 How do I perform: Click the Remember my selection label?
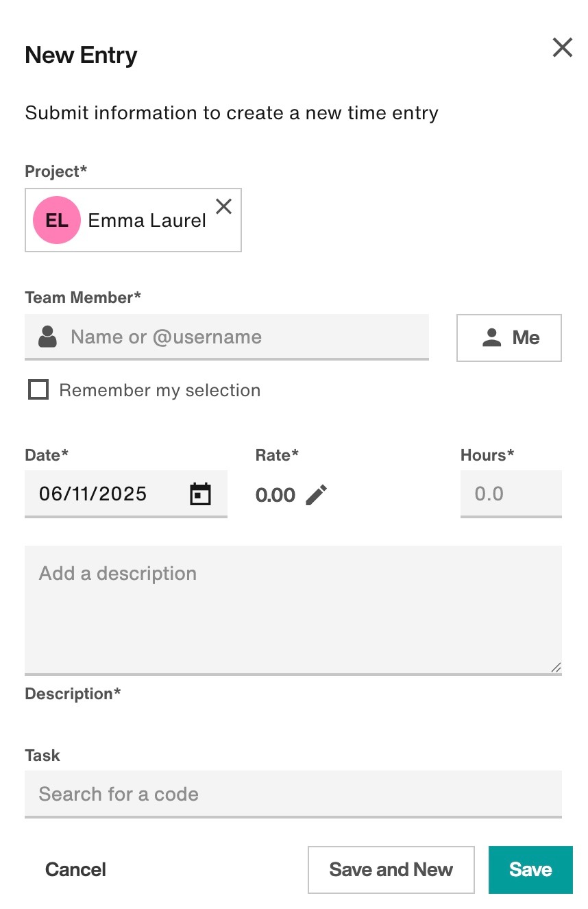160,390
